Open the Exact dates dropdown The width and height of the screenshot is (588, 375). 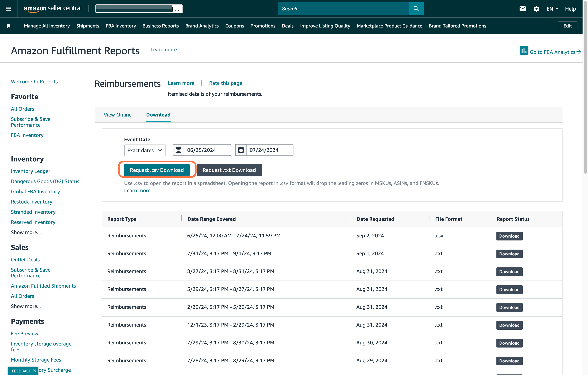tap(145, 150)
